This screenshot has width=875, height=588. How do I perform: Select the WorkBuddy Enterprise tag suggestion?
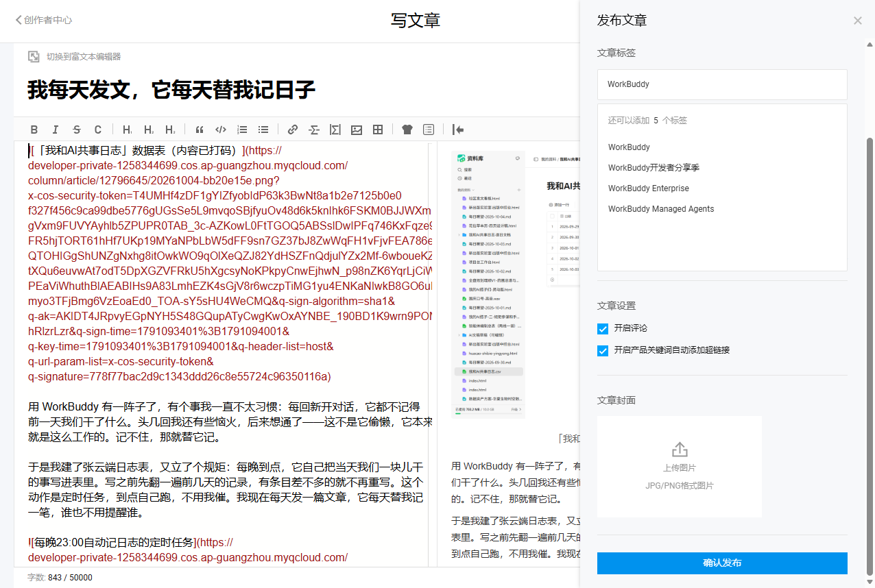[649, 188]
